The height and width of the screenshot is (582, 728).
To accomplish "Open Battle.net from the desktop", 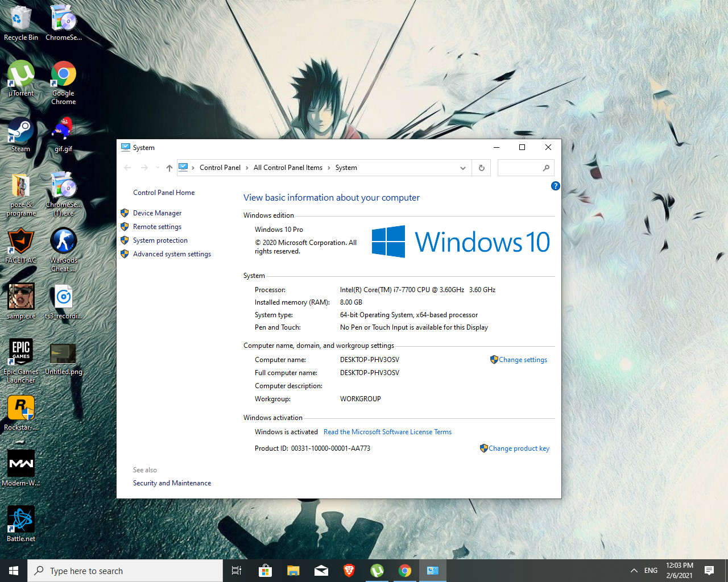I will click(x=21, y=524).
